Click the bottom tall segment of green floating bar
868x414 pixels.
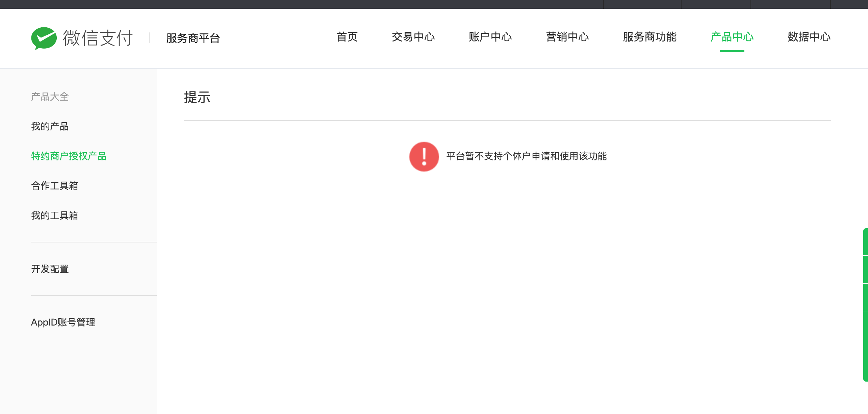pyautogui.click(x=865, y=346)
